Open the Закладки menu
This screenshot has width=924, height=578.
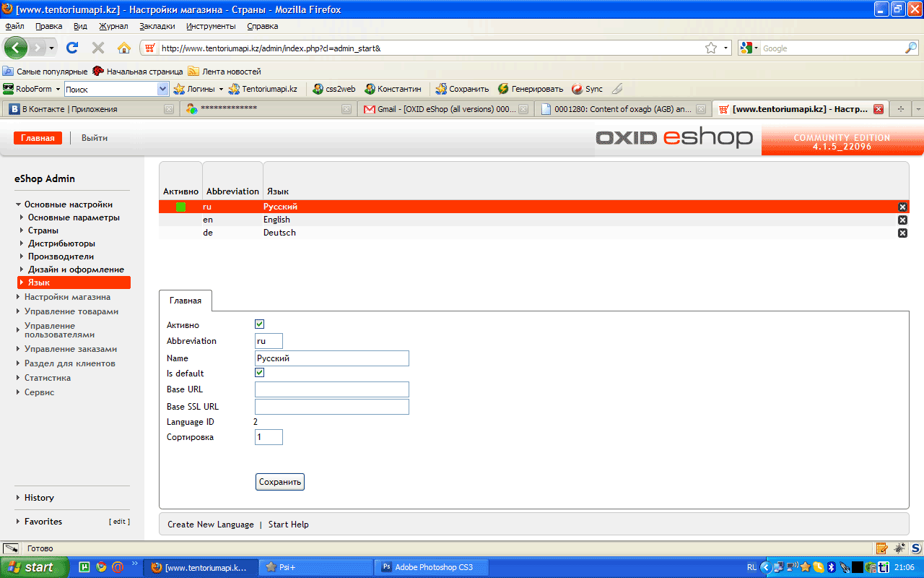(x=157, y=26)
